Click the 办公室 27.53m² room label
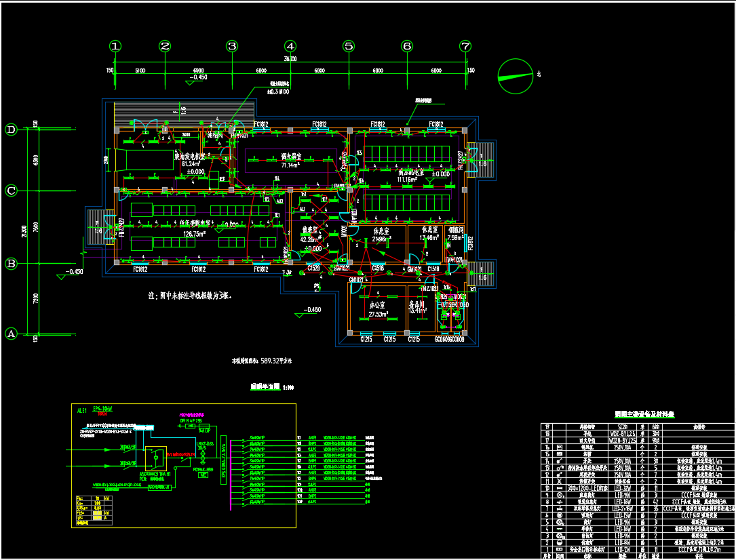Image resolution: width=736 pixels, height=560 pixels. tap(376, 310)
